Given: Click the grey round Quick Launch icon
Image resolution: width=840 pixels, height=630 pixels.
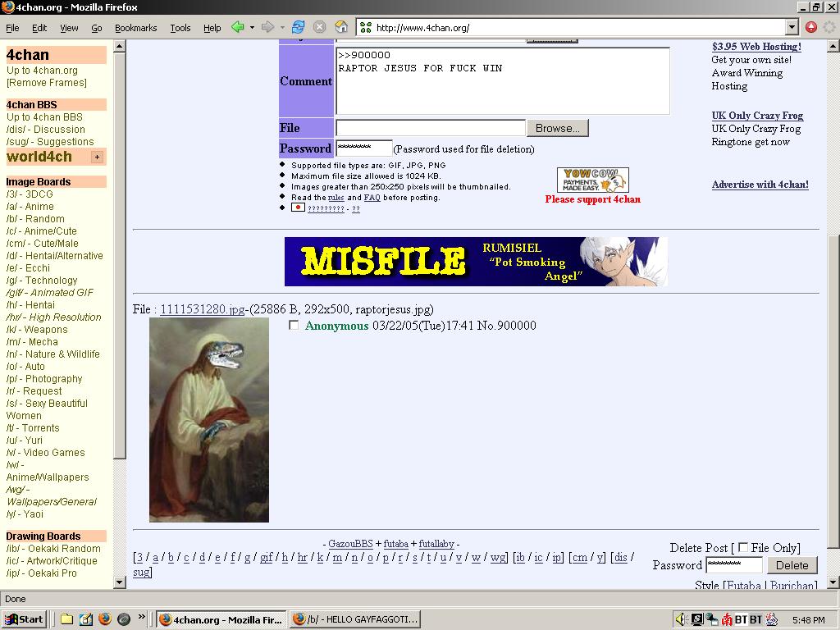Looking at the screenshot, I should (124, 619).
